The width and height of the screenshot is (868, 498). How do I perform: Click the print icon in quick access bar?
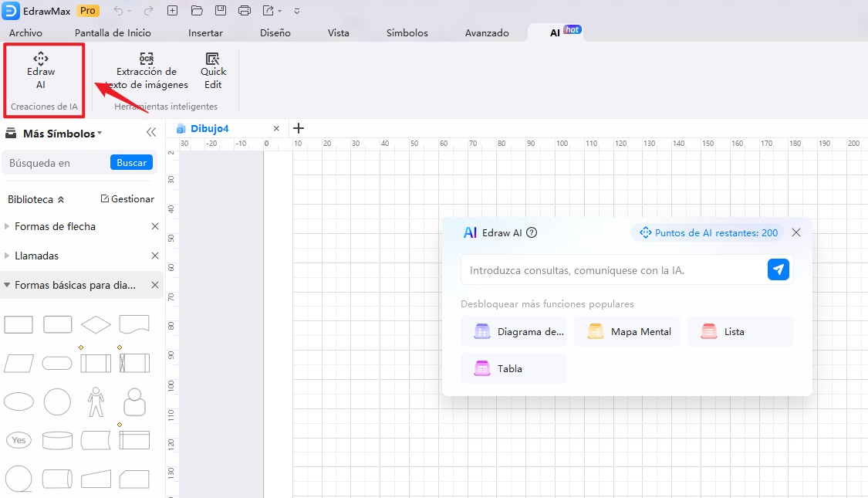tap(245, 11)
